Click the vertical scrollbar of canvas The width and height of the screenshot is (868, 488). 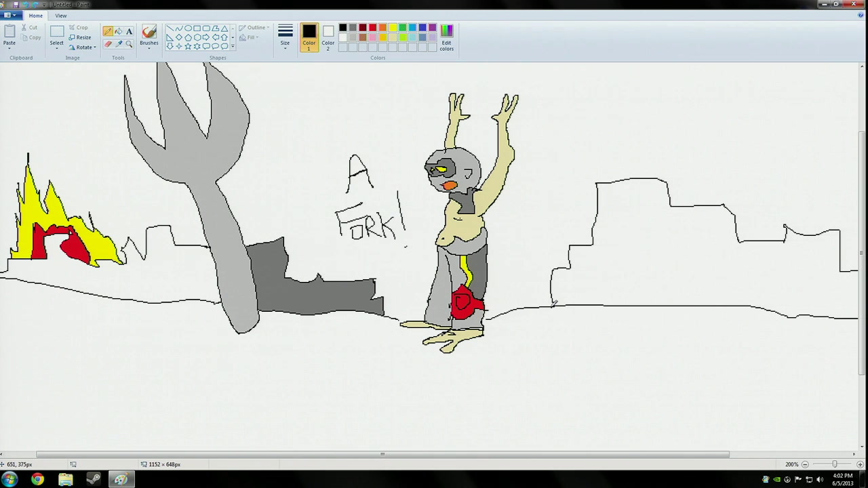pos(863,252)
